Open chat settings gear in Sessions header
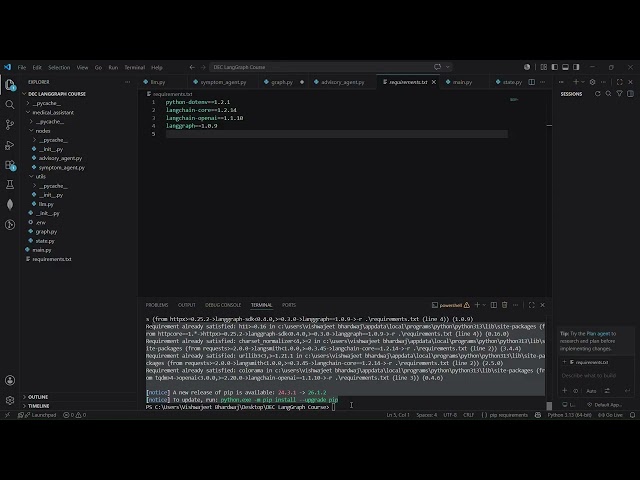Image resolution: width=640 pixels, height=480 pixels. tap(592, 82)
